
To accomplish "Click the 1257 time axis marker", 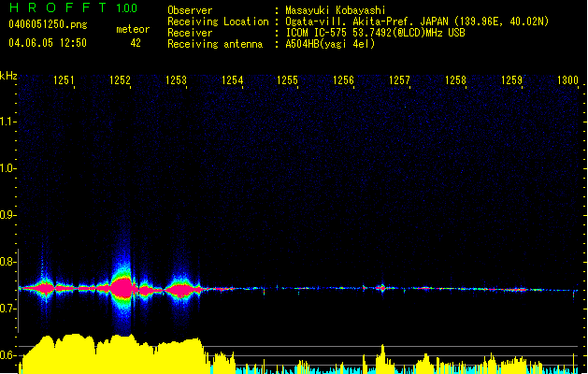I will [x=399, y=79].
